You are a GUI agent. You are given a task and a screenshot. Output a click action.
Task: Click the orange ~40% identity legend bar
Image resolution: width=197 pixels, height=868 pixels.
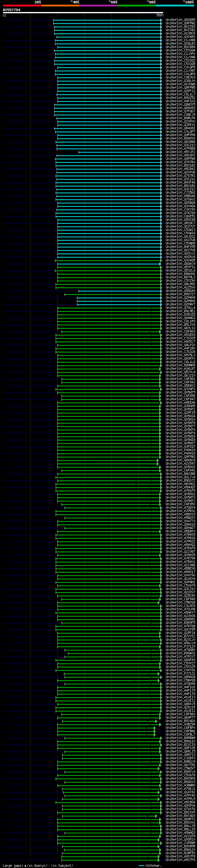tap(60, 6)
